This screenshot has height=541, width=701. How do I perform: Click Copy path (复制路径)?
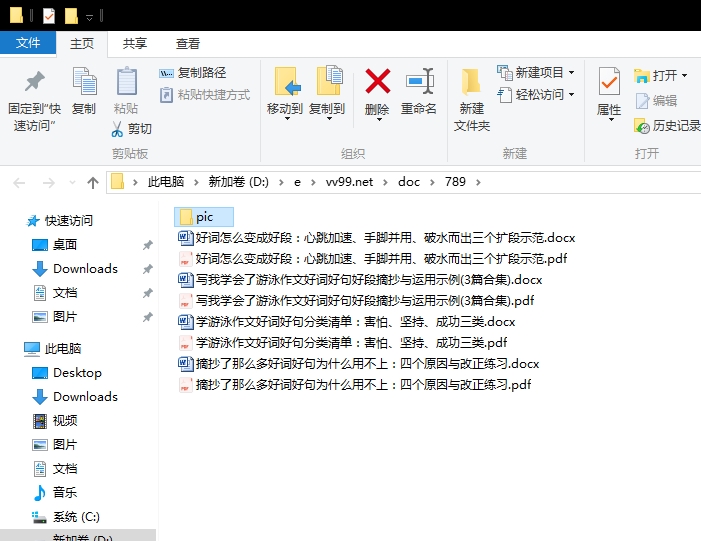tap(193, 72)
